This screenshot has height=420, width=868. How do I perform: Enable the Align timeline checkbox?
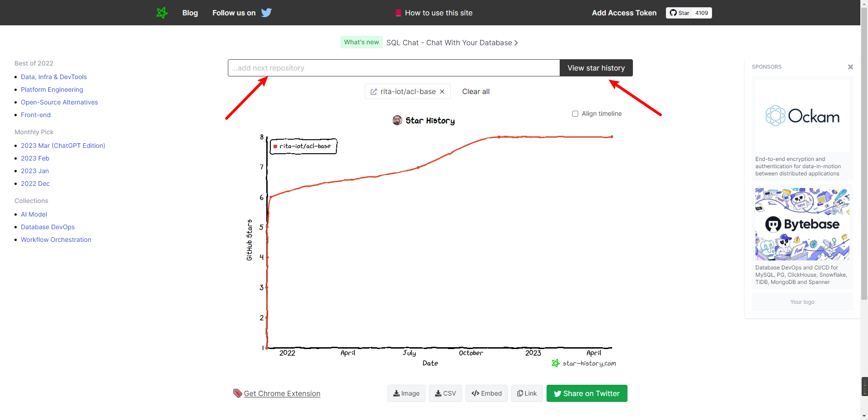click(575, 114)
